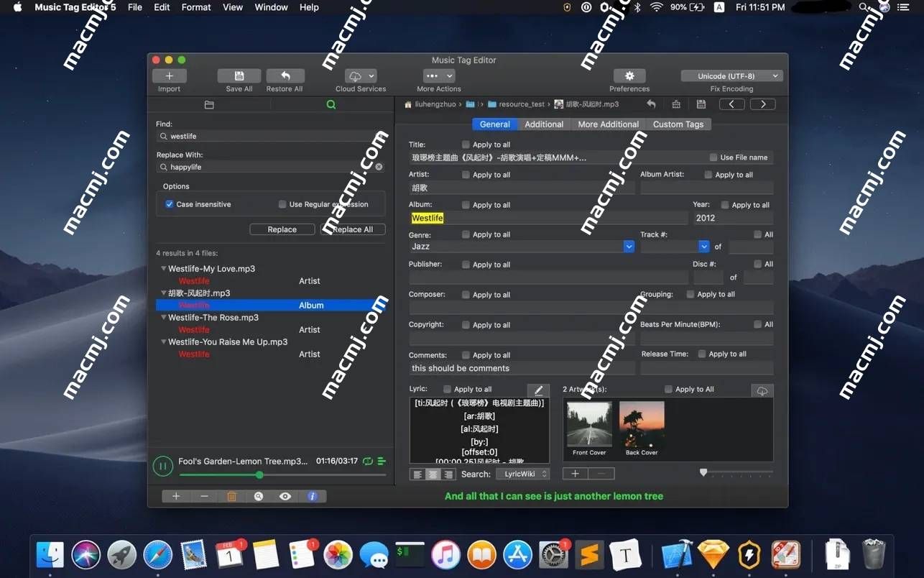924x578 pixels.
Task: Collapse Westlife-You Raise Me Up.mp3 results
Action: (x=163, y=342)
